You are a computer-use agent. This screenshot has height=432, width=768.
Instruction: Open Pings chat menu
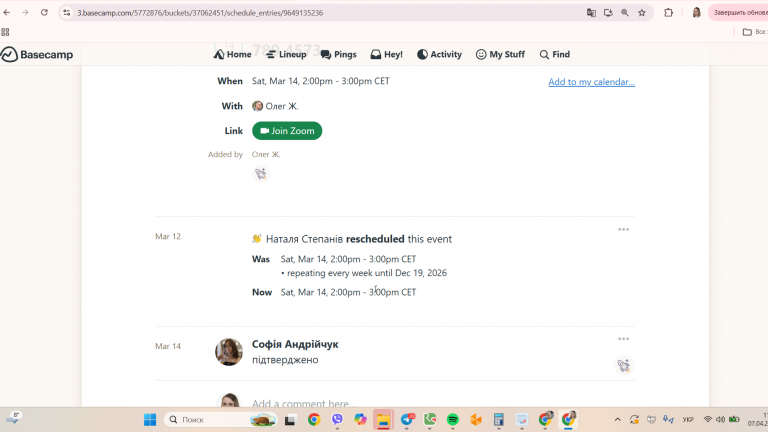click(x=338, y=54)
